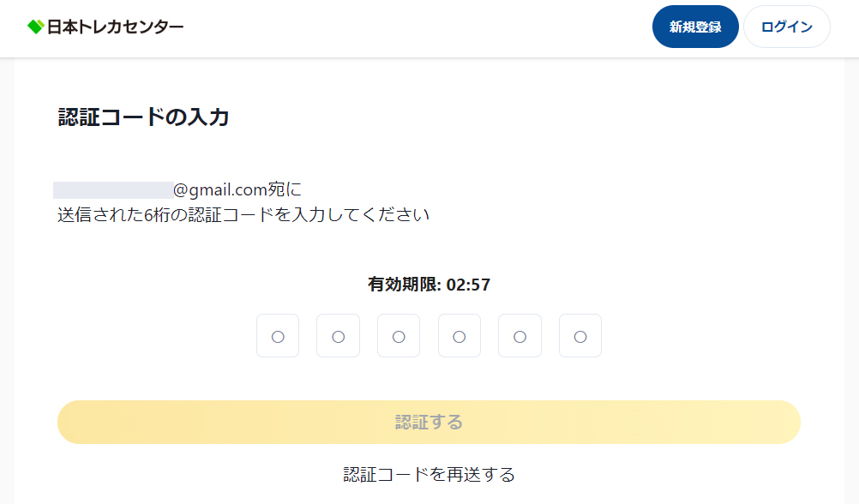Viewport: 859px width, 504px height.
Task: Click the sixth verification code digit box
Action: [580, 336]
